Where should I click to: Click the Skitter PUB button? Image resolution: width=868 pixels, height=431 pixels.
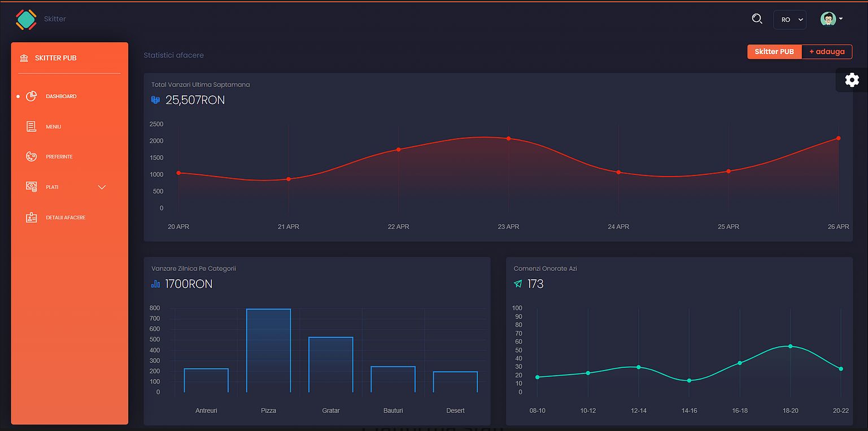[x=774, y=52]
